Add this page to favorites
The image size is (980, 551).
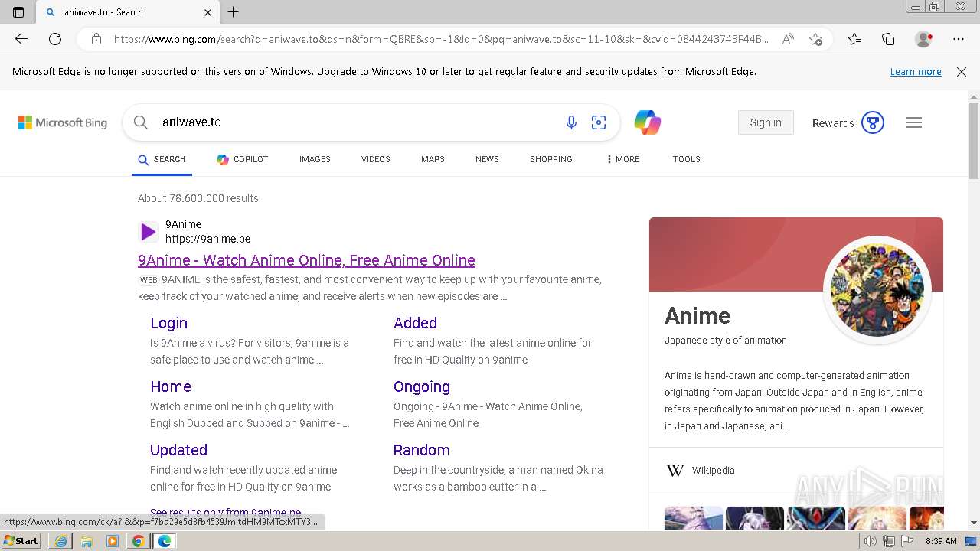point(815,39)
